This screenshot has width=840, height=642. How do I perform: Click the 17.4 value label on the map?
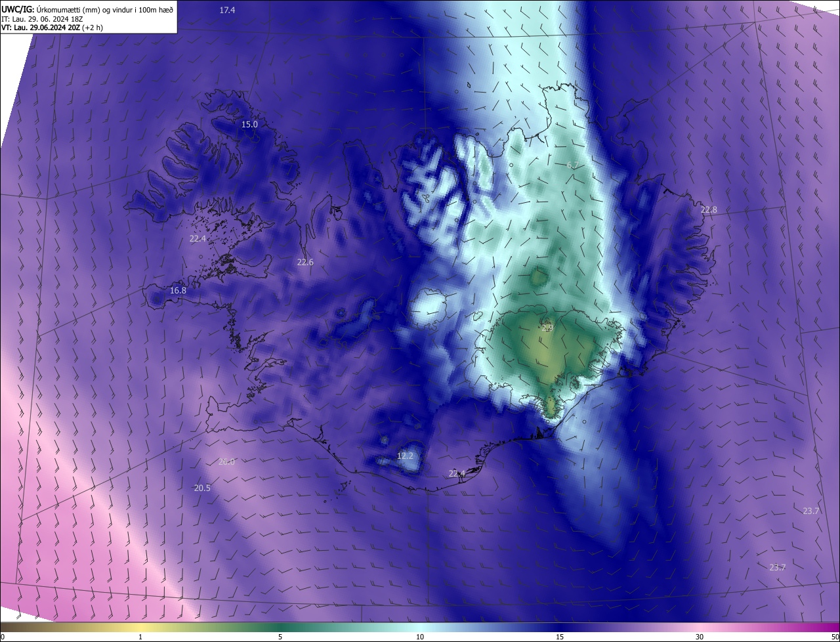[x=227, y=10]
